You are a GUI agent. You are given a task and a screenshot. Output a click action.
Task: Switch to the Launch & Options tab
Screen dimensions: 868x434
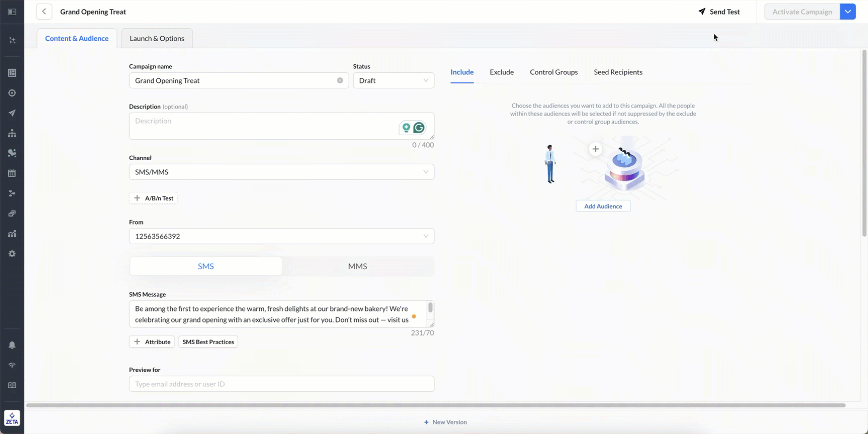click(x=157, y=38)
